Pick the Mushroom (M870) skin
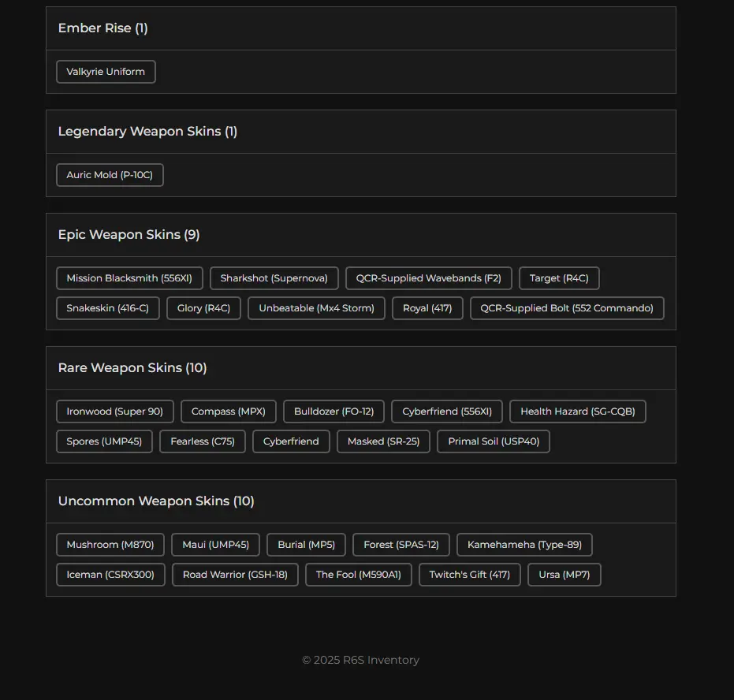Image resolution: width=734 pixels, height=700 pixels. coord(110,545)
